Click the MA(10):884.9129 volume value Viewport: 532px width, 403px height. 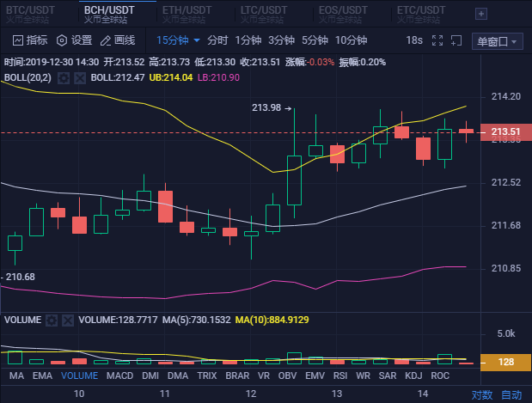point(272,320)
